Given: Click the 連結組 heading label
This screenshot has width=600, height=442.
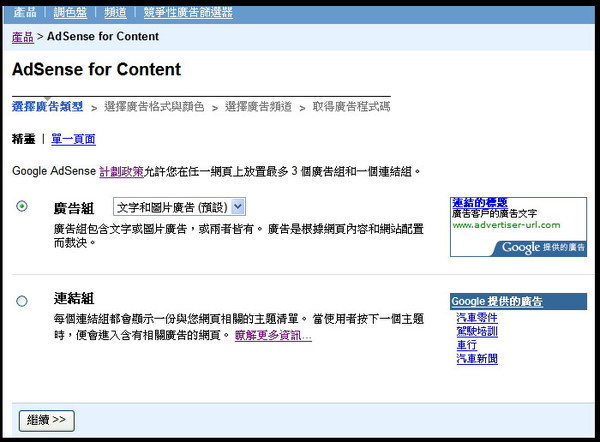Looking at the screenshot, I should pos(74,298).
